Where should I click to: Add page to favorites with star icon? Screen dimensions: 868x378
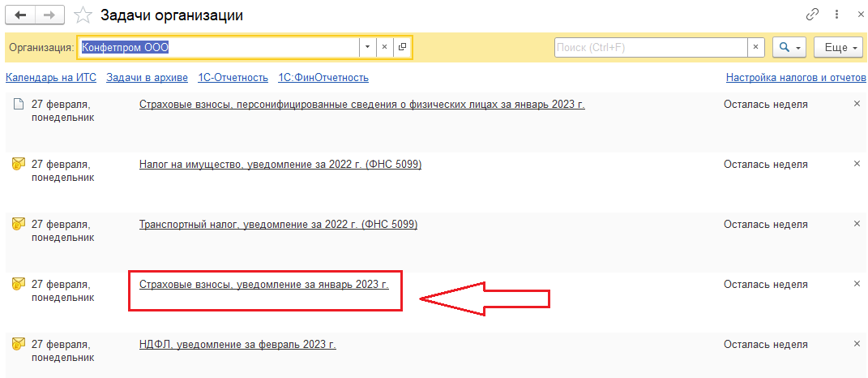tap(83, 15)
